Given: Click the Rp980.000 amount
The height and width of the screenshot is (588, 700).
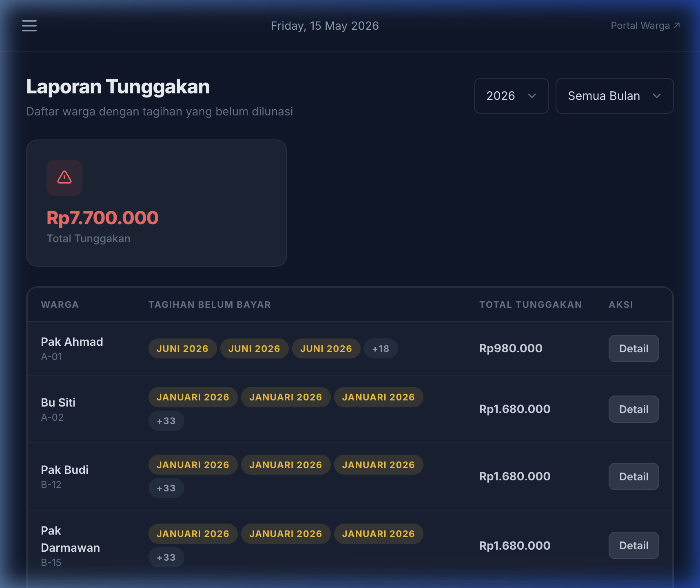Looking at the screenshot, I should click(x=511, y=348).
